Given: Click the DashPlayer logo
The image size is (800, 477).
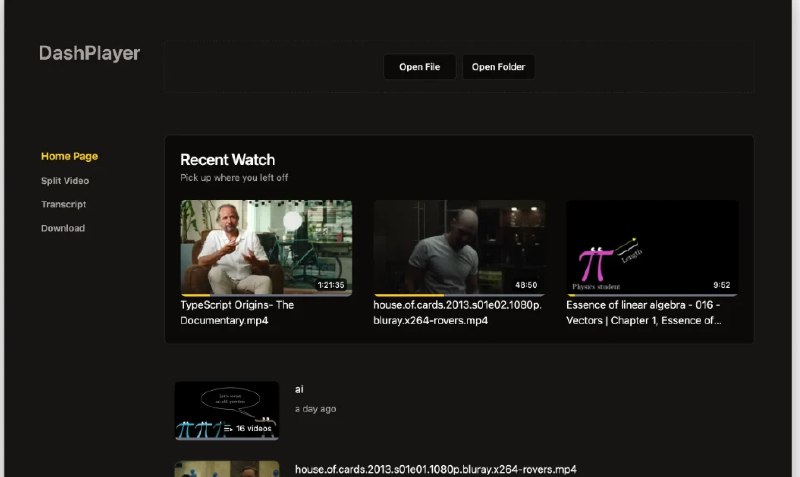Looking at the screenshot, I should [89, 53].
